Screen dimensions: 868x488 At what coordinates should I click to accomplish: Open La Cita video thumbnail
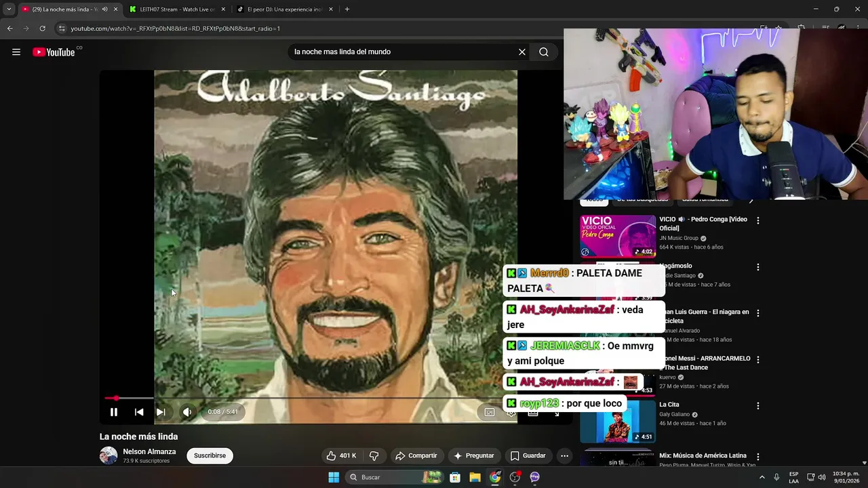point(618,422)
